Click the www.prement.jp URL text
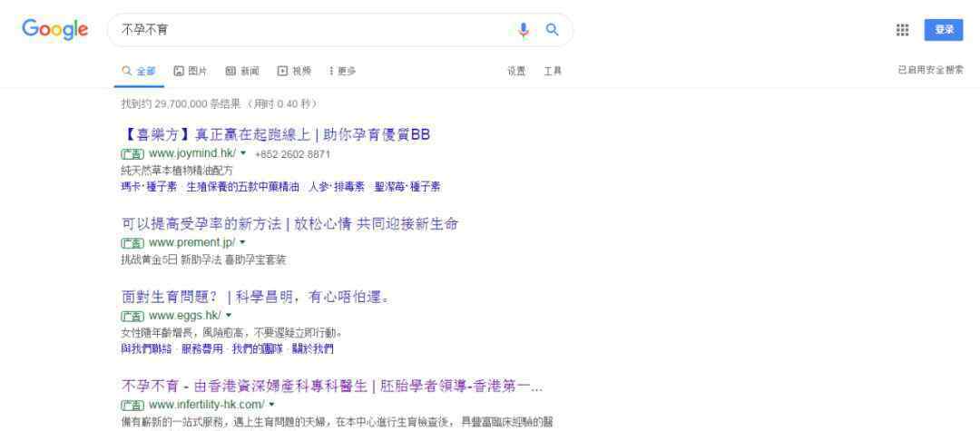980x431 pixels. tap(191, 242)
